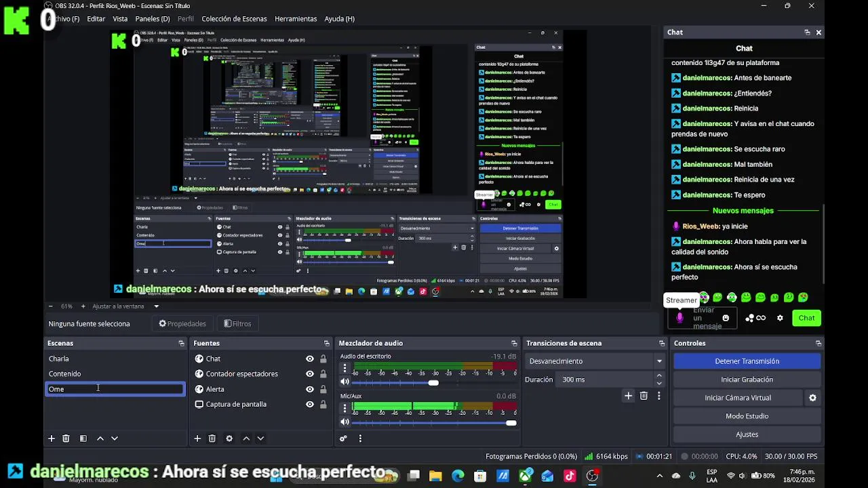
Task: Click the chat identity badge icon
Action: pos(679,318)
